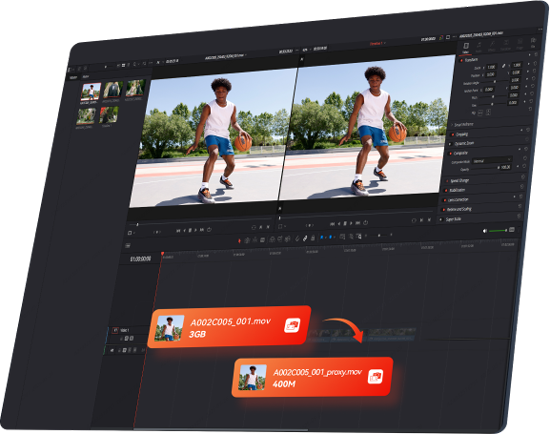The height and width of the screenshot is (434, 550).
Task: Enable the Super Scale section
Action: [441, 220]
